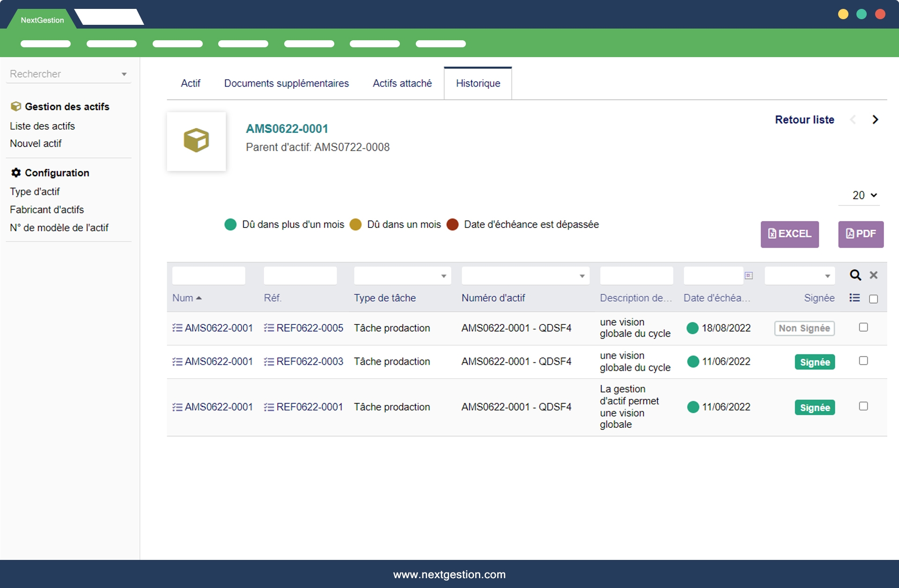Click the asset box thumbnail icon
This screenshot has height=588, width=899.
click(196, 140)
